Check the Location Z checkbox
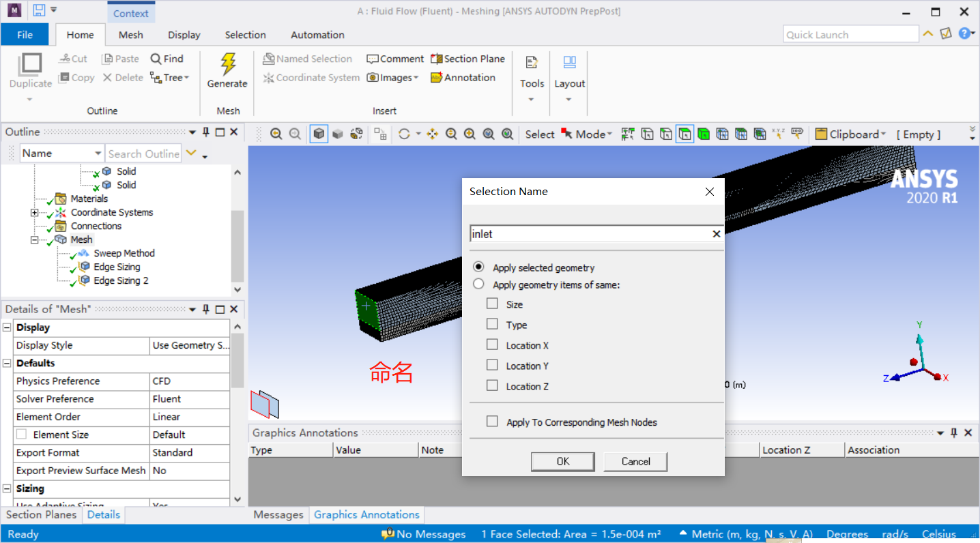The width and height of the screenshot is (980, 543). (x=492, y=385)
